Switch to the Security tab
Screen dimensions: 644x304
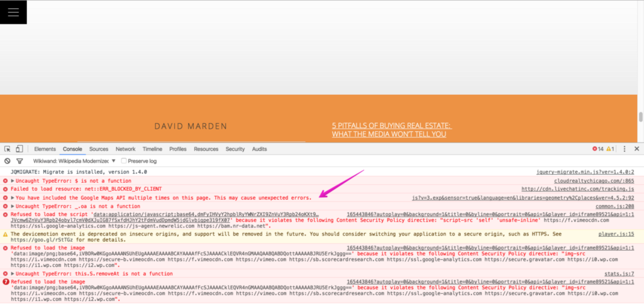coord(235,149)
